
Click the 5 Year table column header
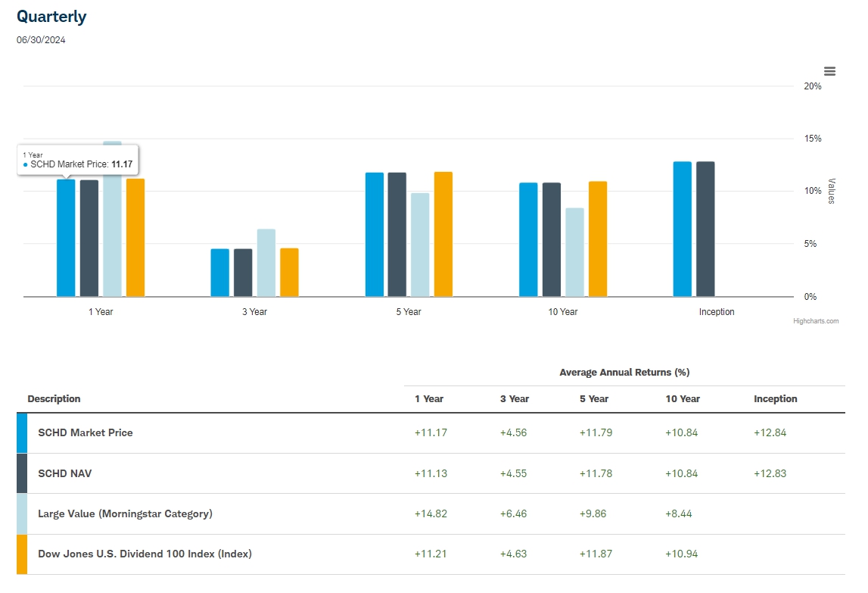[594, 398]
